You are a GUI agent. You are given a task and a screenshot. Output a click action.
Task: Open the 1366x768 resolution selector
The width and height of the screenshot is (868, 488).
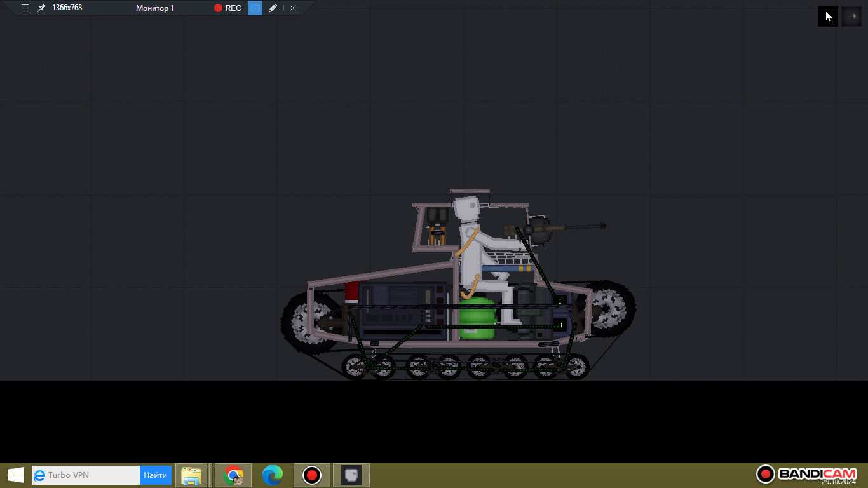67,8
